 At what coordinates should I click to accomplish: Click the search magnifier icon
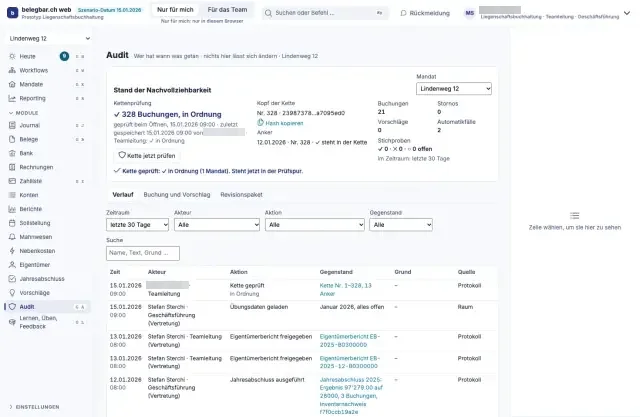(x=268, y=13)
